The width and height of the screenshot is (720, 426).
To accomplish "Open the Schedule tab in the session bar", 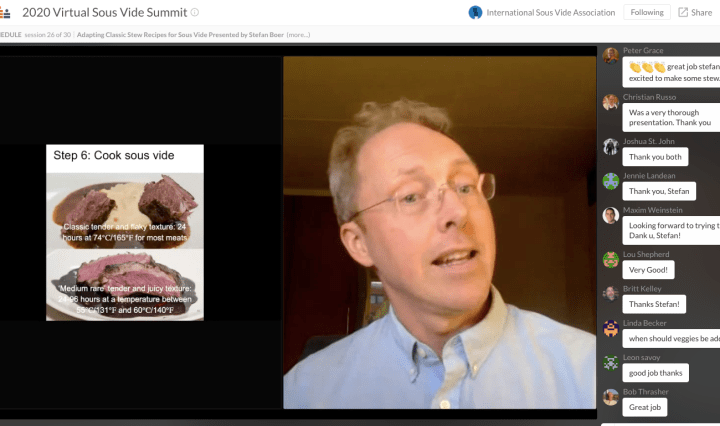I will [10, 35].
